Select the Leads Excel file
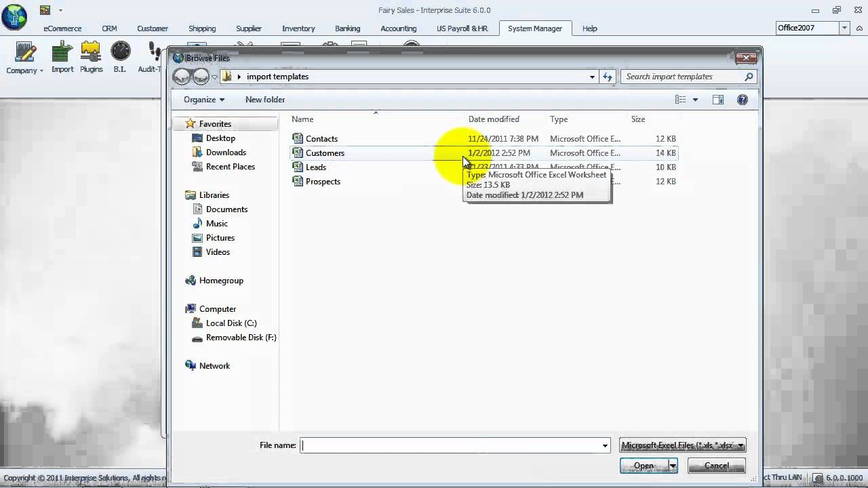This screenshot has height=488, width=868. point(484,167)
